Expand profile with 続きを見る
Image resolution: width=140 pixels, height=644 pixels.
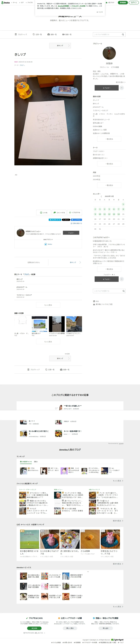pyautogui.click(x=120, y=82)
